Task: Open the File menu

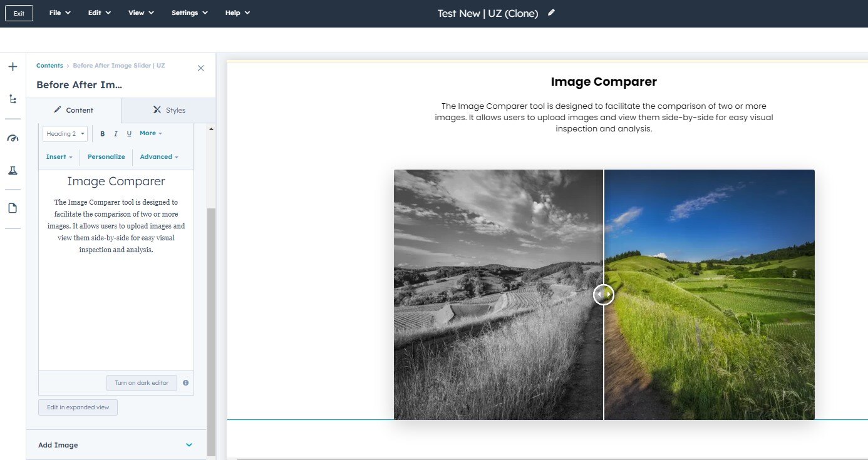Action: (x=59, y=13)
